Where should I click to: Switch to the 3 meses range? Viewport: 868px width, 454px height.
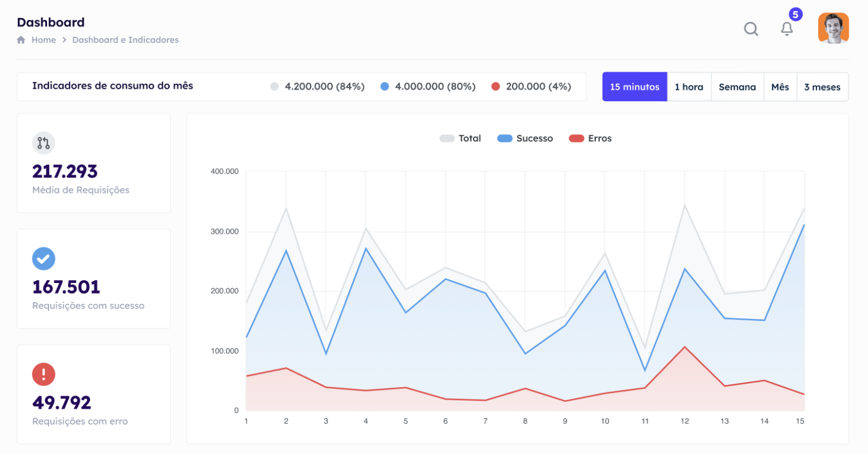click(822, 87)
